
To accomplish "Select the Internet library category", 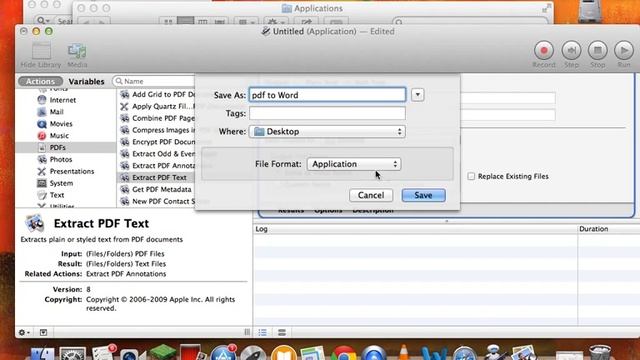I will (x=62, y=100).
